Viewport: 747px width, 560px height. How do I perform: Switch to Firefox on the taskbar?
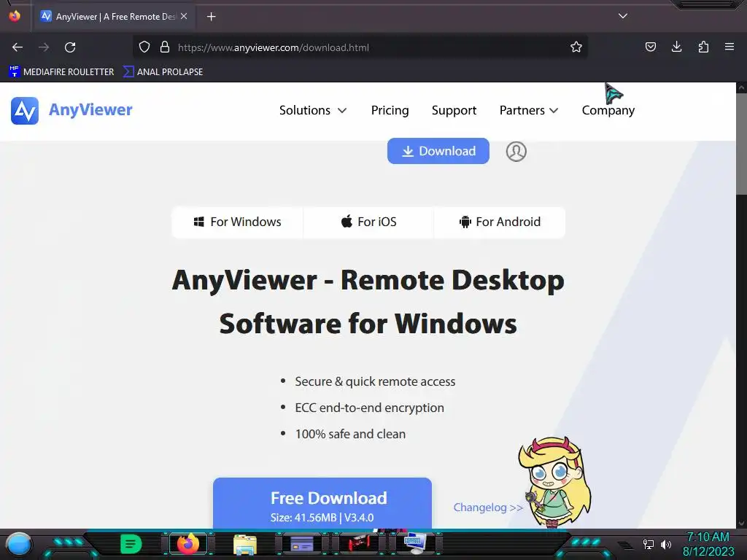point(188,544)
